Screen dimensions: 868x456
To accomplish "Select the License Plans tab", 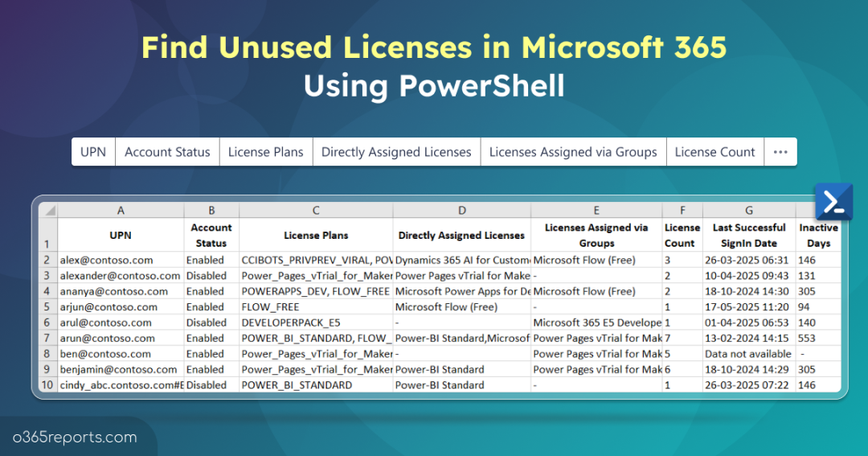I will point(266,152).
